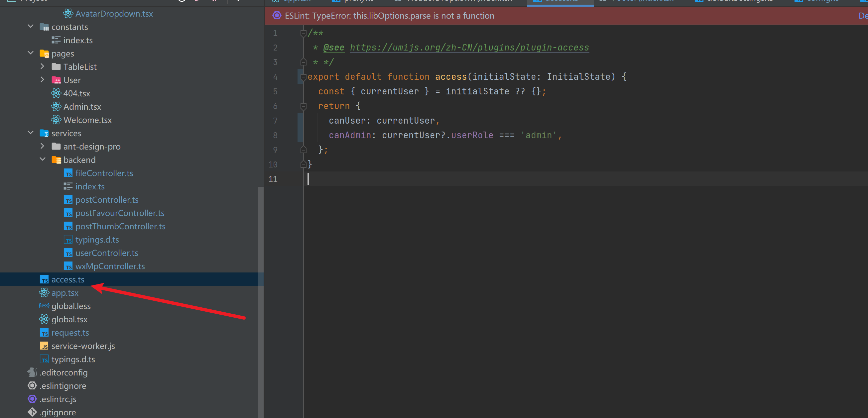Click the fold end marker on line 3
Viewport: 868px width, 418px height.
click(x=303, y=62)
